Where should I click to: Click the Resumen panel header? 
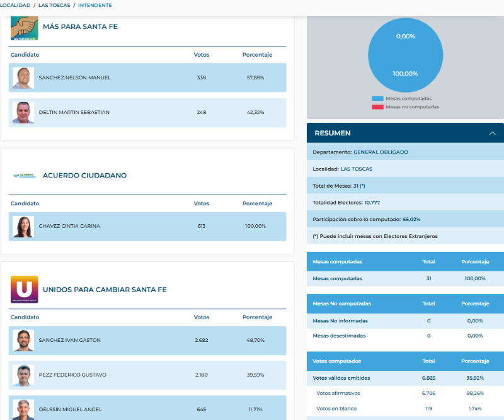(378, 133)
